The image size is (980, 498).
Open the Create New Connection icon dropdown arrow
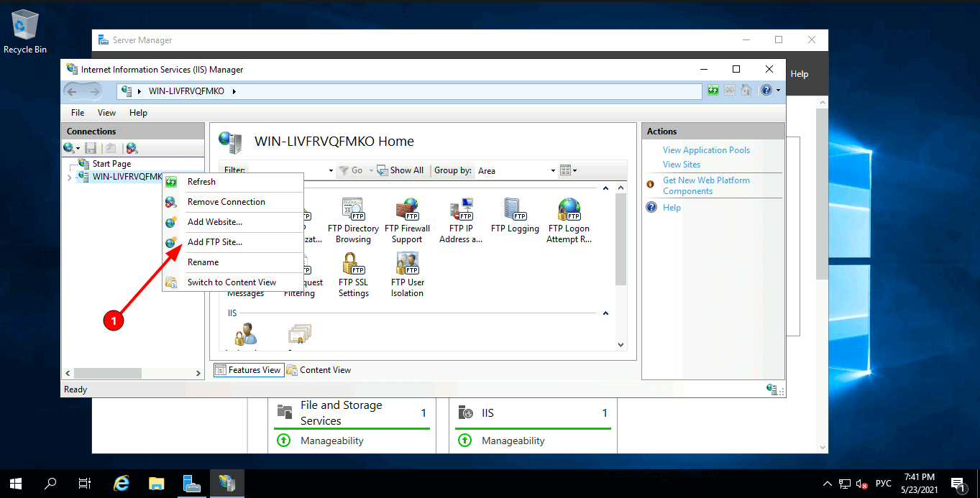click(x=78, y=148)
